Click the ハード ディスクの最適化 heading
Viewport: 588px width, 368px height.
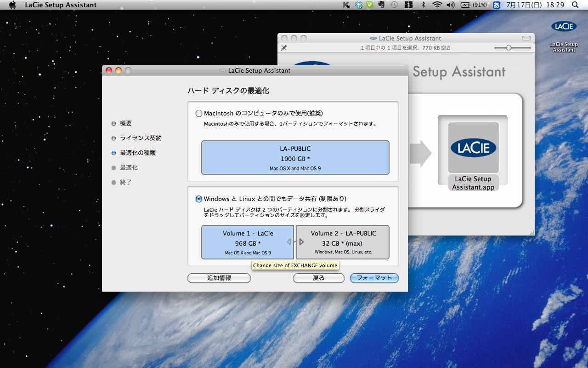click(x=228, y=91)
